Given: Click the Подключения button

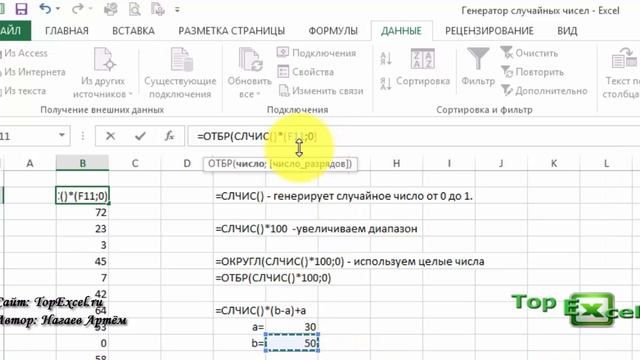Looking at the screenshot, I should [x=316, y=53].
